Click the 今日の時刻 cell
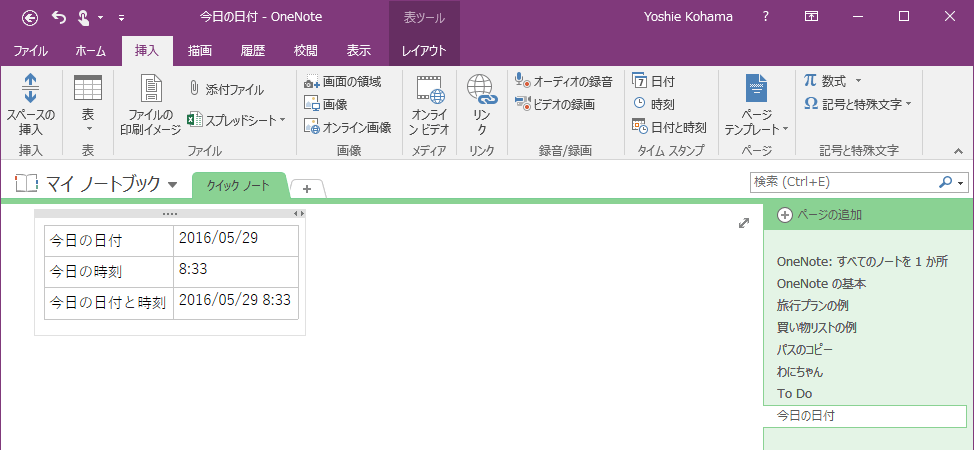Viewport: 974px width, 450px height. 109,272
